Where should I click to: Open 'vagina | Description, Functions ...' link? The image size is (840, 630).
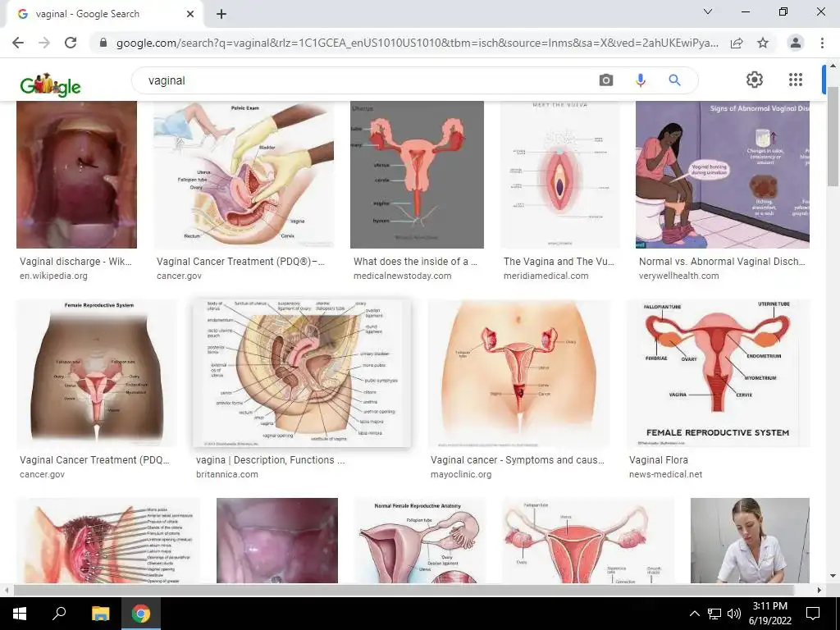point(271,460)
